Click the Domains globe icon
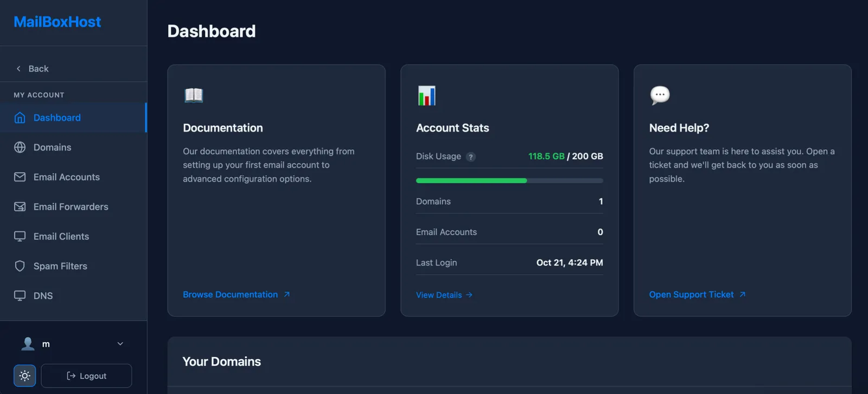Screen dimensions: 868x394 click(20, 147)
